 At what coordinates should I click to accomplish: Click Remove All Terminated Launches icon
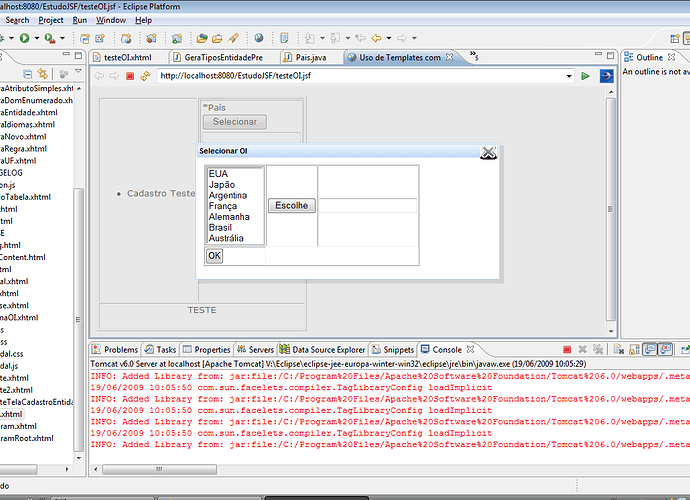coord(598,349)
